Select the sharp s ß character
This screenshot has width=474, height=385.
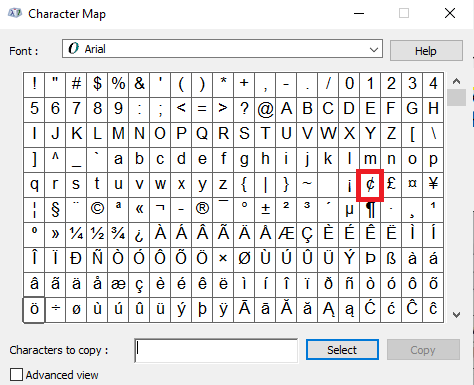pos(391,260)
